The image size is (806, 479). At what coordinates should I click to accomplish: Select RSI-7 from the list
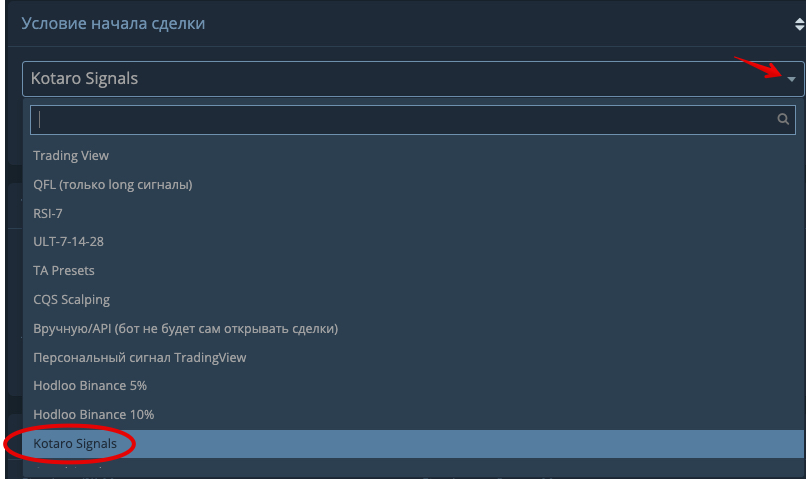[48, 213]
